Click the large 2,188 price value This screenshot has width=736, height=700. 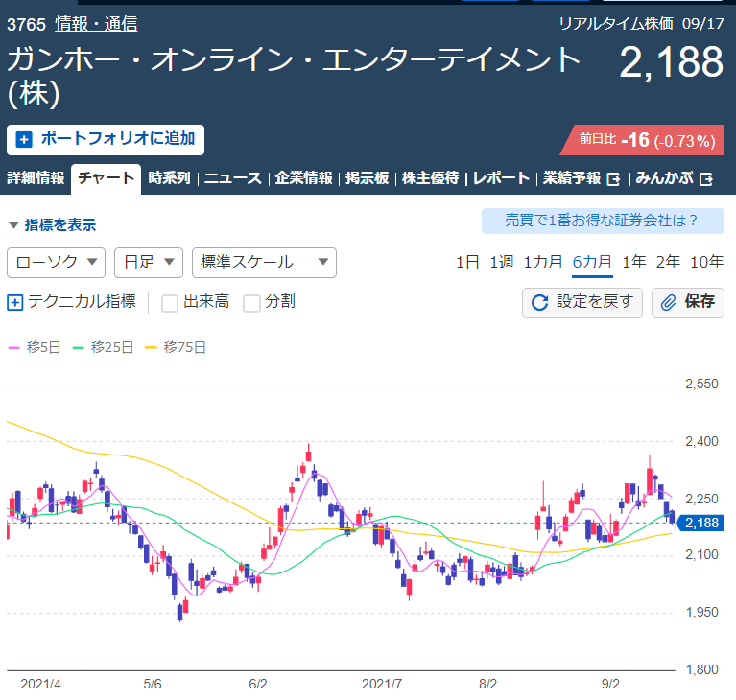(x=671, y=62)
